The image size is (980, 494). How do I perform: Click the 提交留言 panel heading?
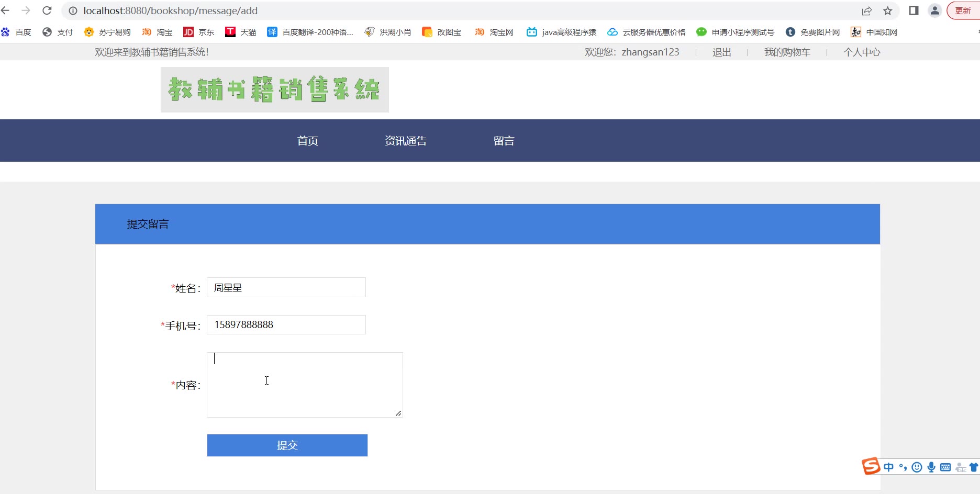[148, 224]
